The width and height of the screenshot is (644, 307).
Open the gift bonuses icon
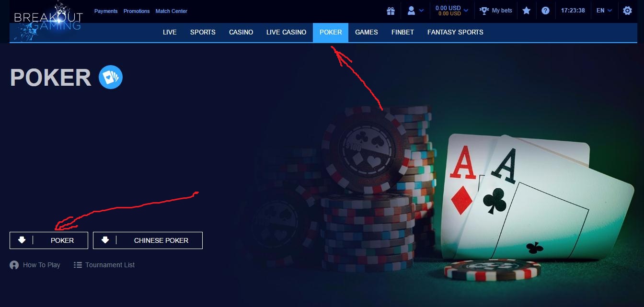(391, 11)
